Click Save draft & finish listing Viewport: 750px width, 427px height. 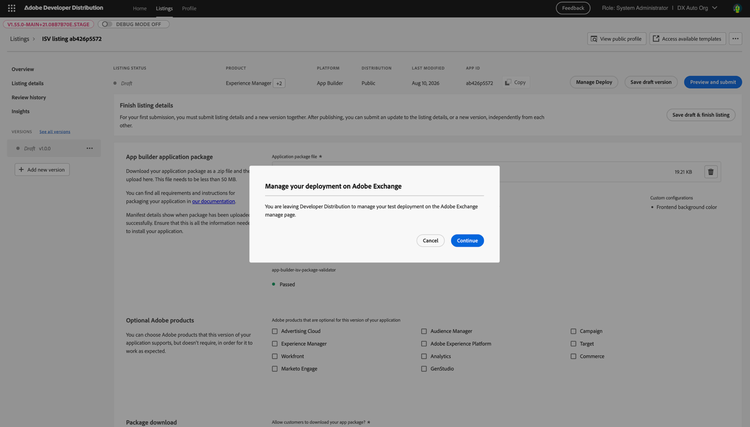(701, 115)
